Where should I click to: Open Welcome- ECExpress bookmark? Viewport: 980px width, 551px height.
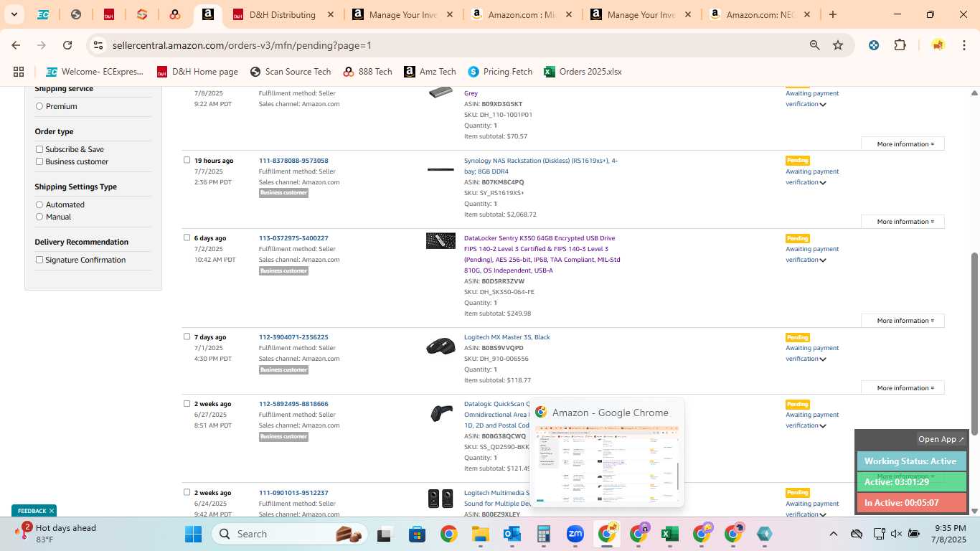click(95, 72)
